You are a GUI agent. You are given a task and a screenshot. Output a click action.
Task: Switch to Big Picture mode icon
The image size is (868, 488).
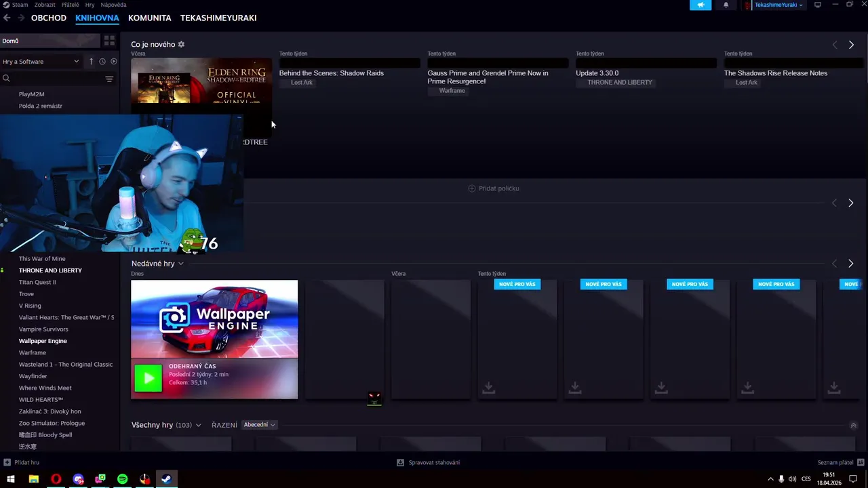(x=818, y=5)
